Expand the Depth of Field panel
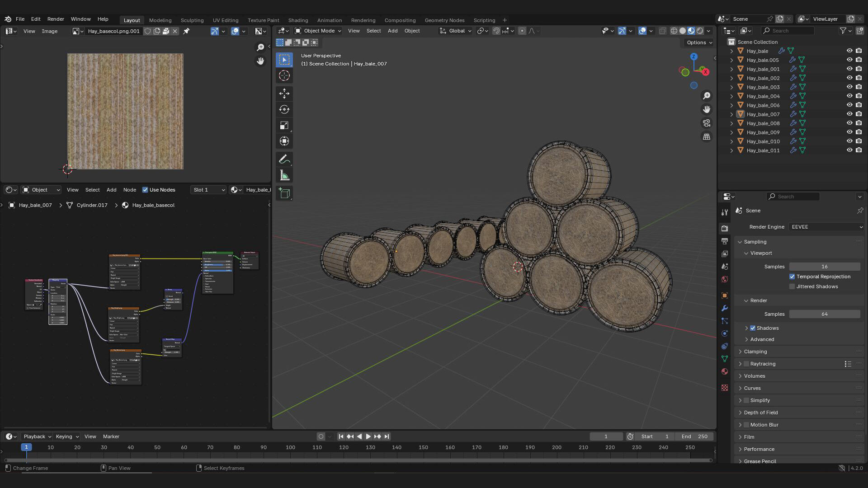Screen dimensions: 868x488 point(760,413)
